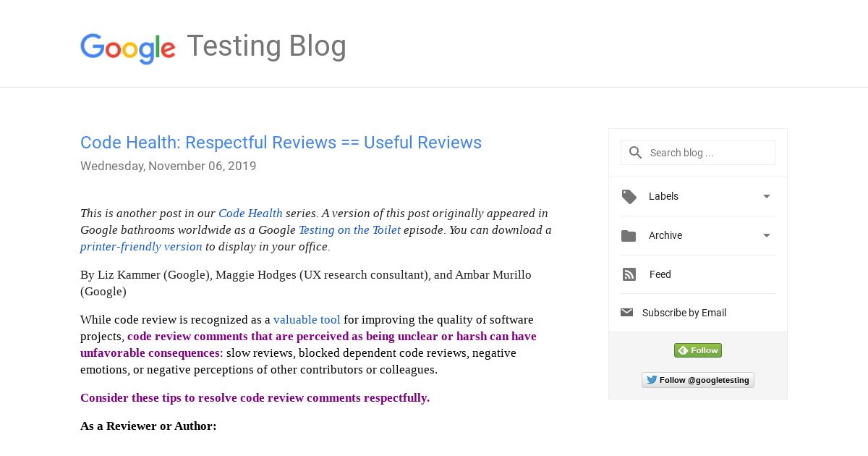This screenshot has width=868, height=456.
Task: Click the search magnifier icon
Action: point(636,153)
